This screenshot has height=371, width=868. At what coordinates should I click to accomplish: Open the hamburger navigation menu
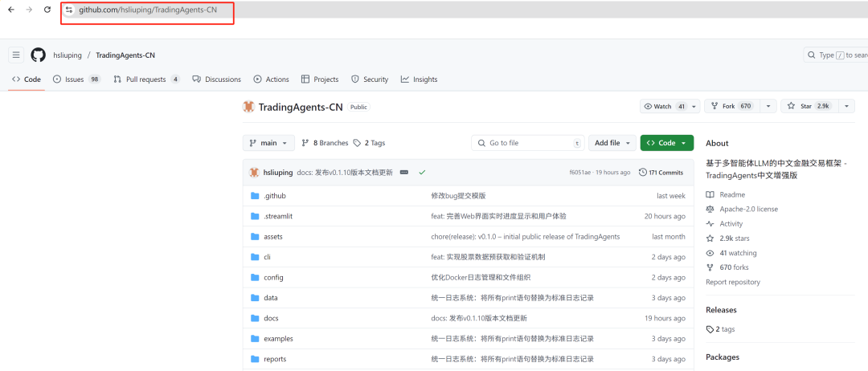point(16,55)
